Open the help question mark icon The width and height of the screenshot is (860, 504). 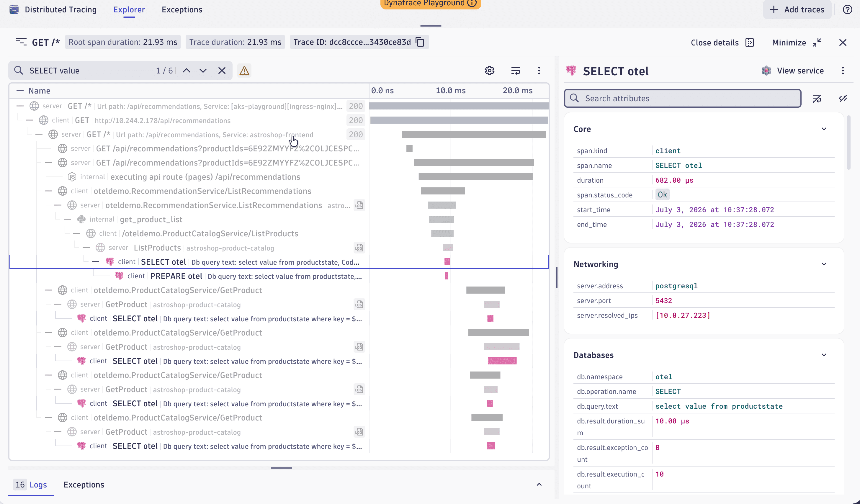[x=847, y=9]
